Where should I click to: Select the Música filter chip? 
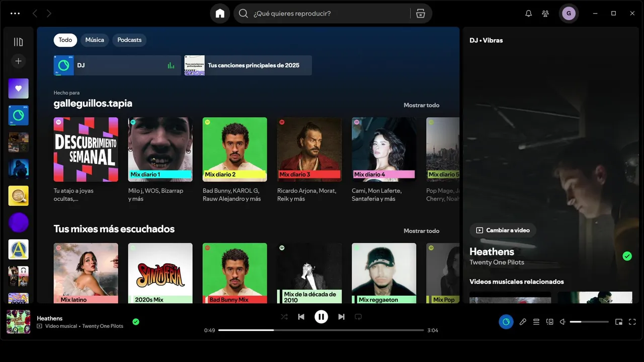pos(95,40)
